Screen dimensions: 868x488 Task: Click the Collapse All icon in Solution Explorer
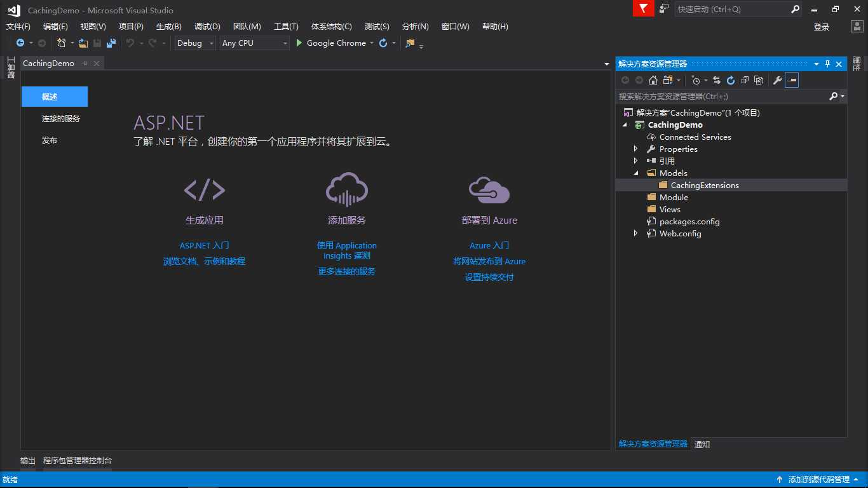tap(745, 80)
